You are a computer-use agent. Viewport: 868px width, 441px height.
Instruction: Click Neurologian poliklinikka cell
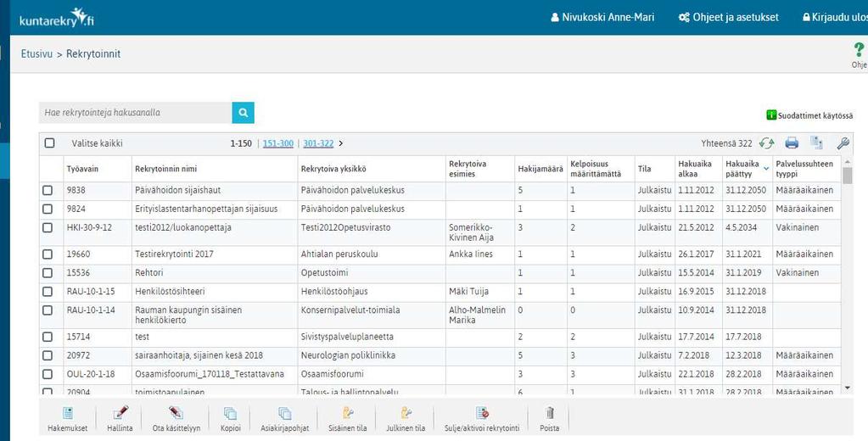coord(348,356)
